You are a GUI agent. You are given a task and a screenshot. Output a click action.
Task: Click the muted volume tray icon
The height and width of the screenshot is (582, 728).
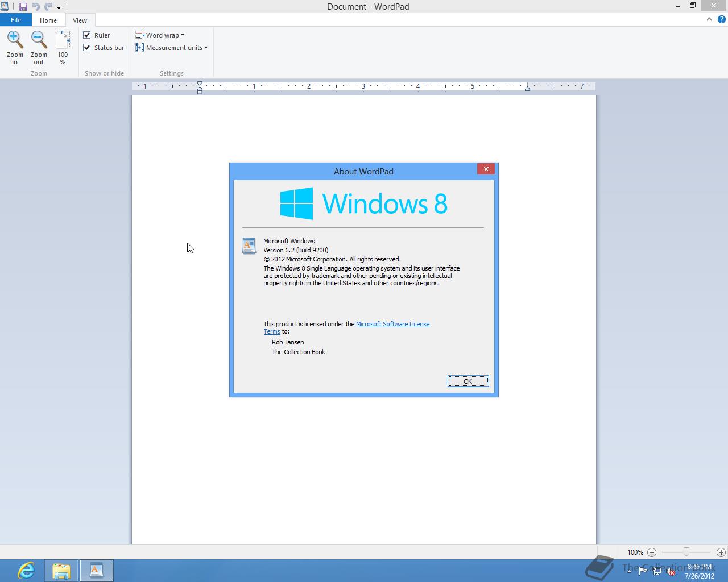671,572
